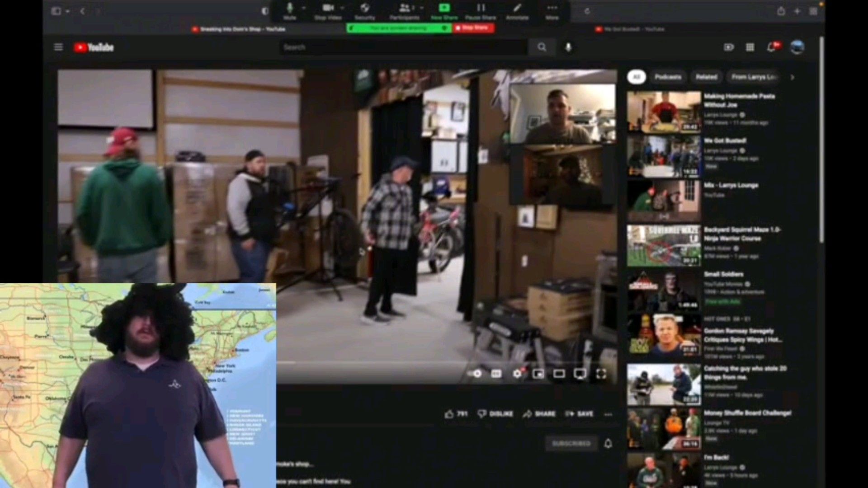Start voice search with the microphone
Viewport: 868px width, 488px height.
(568, 47)
